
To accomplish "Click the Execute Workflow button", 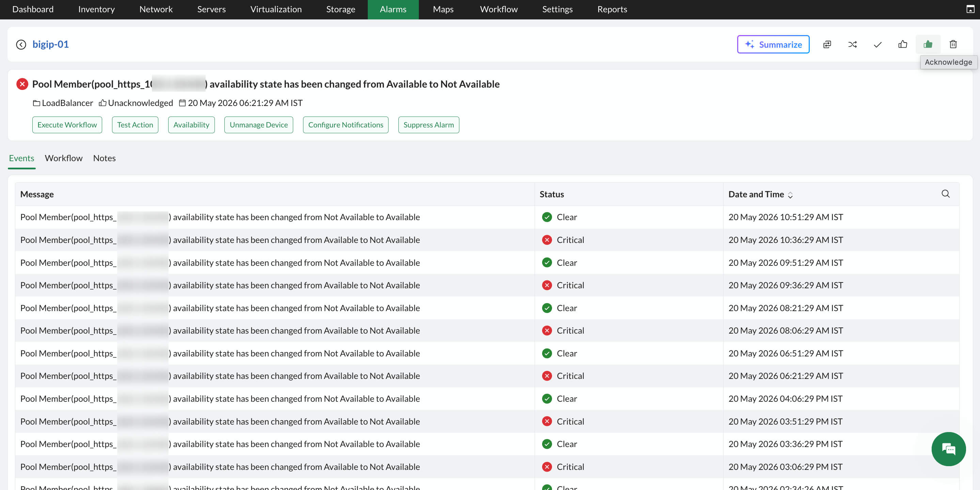I will click(67, 125).
